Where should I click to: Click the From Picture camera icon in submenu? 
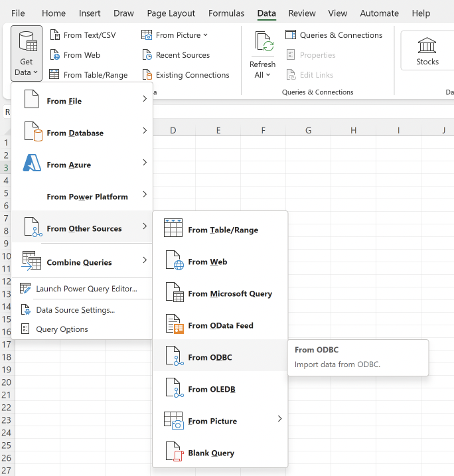tap(174, 420)
